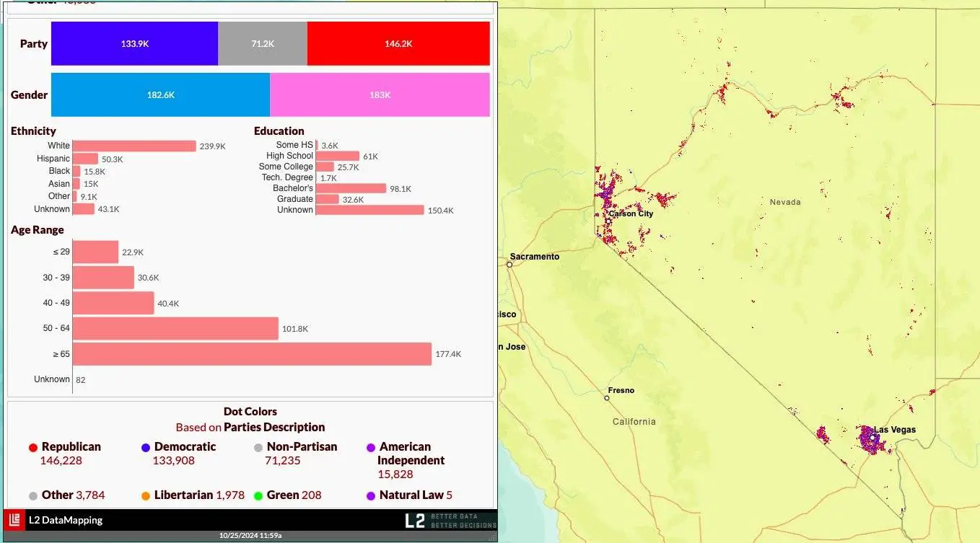Click the Democratic blue legend dot
The width and height of the screenshot is (980, 543).
146,448
